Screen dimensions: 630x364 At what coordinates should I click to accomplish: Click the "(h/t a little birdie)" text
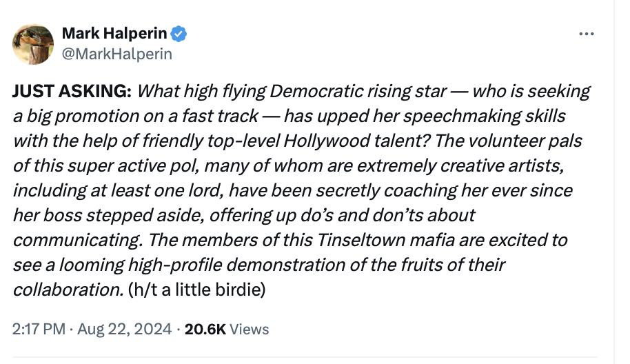tap(196, 290)
